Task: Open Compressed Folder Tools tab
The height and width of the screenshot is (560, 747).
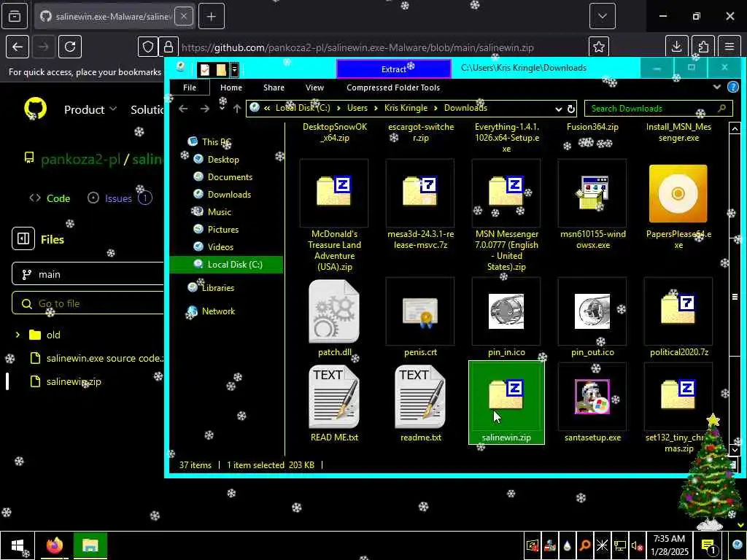Action: coord(393,87)
